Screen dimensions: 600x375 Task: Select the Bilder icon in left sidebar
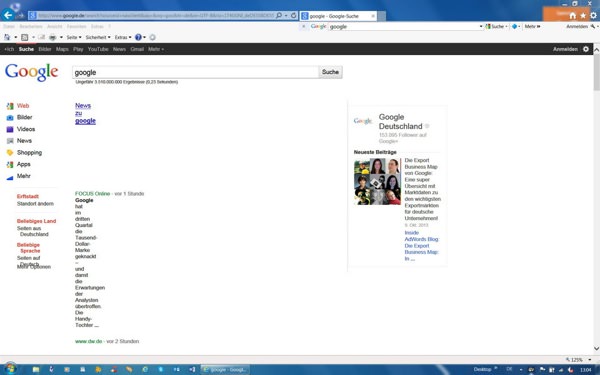(x=10, y=117)
